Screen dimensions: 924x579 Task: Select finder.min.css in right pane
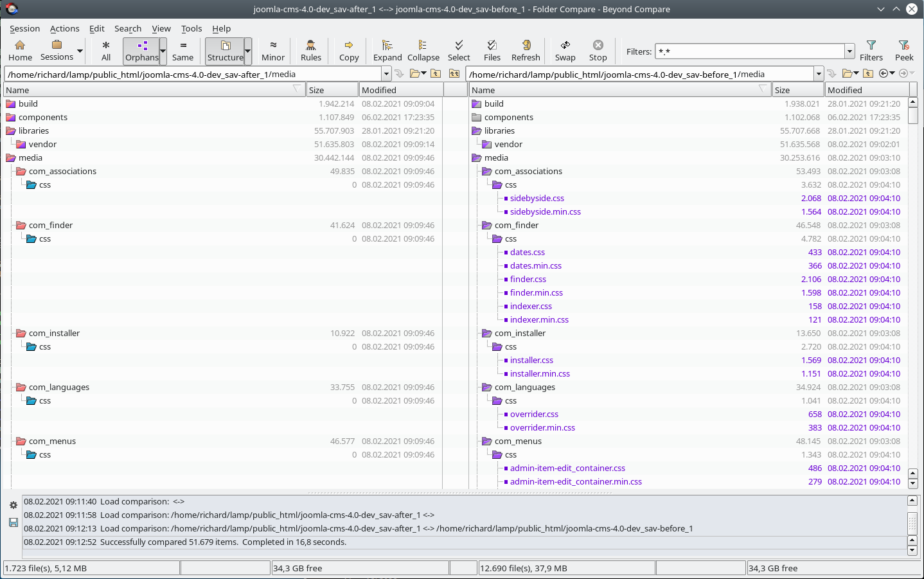point(537,292)
